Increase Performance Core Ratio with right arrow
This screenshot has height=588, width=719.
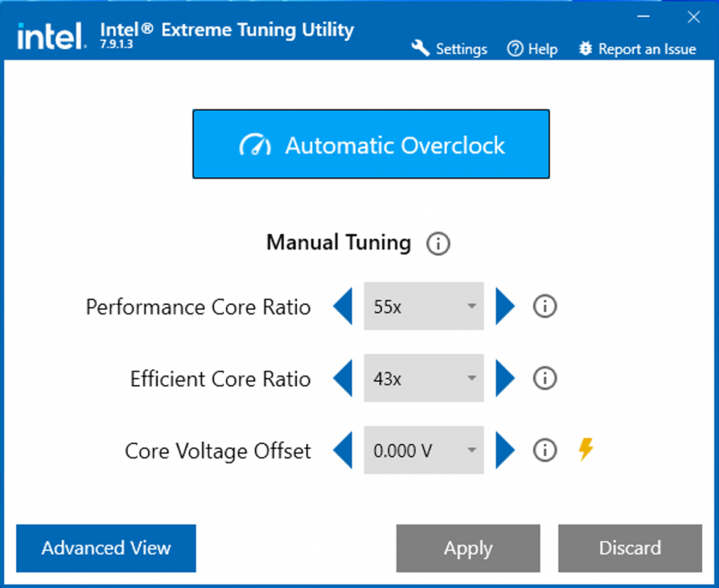pos(505,306)
